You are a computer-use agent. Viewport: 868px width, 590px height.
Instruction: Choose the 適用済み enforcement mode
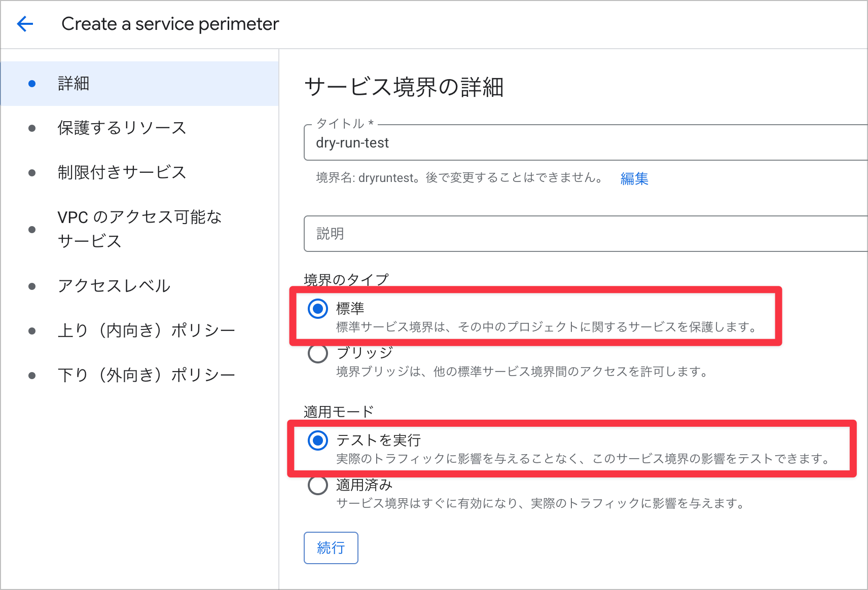point(318,485)
